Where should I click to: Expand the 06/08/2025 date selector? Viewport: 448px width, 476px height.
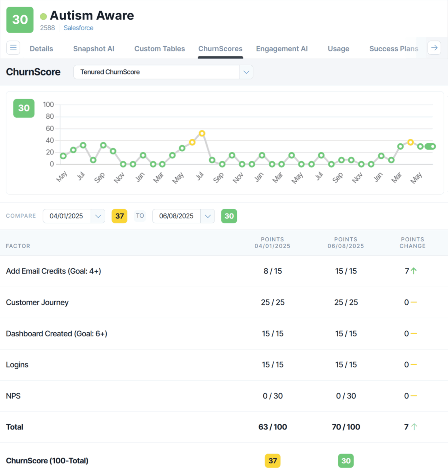[208, 216]
